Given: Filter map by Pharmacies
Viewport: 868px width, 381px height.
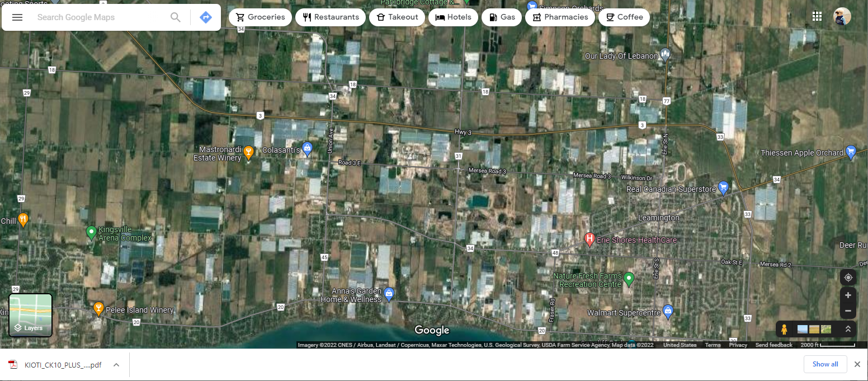Looking at the screenshot, I should (560, 17).
